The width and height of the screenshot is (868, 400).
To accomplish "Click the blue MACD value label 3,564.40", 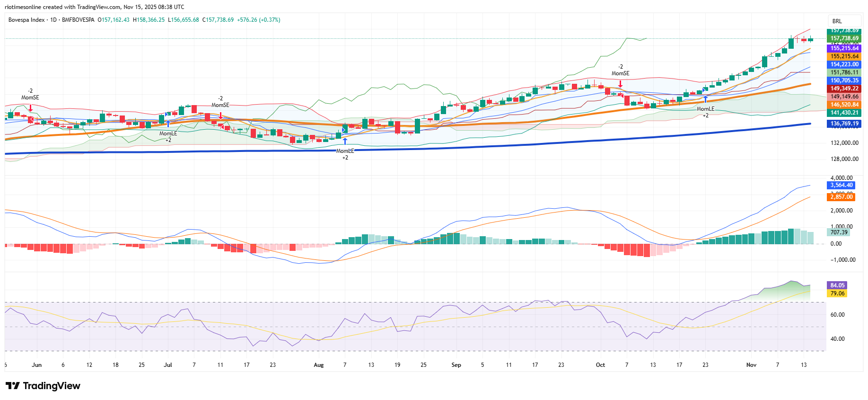I will point(841,185).
